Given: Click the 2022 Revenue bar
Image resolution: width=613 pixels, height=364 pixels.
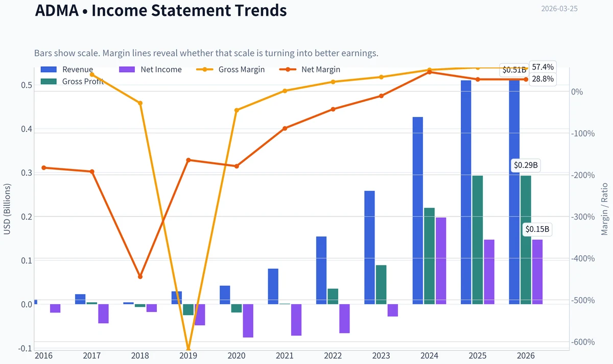Looking at the screenshot, I should pyautogui.click(x=321, y=270).
